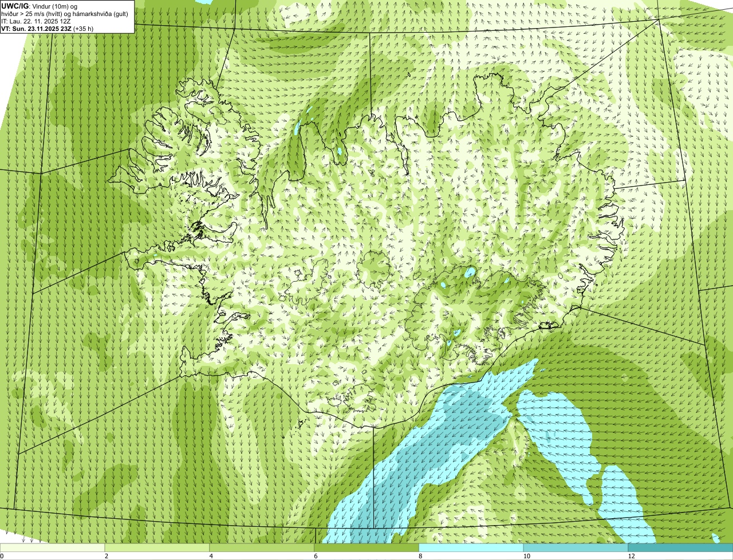Click the 'IT: Lau. 22. 11. 2025 12Z' line
The height and width of the screenshot is (560, 733).
pyautogui.click(x=36, y=21)
